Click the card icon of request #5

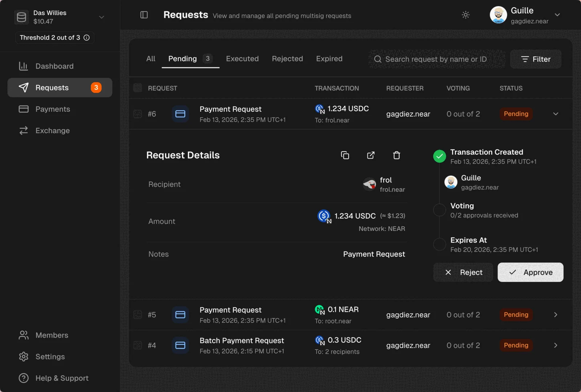(x=180, y=315)
